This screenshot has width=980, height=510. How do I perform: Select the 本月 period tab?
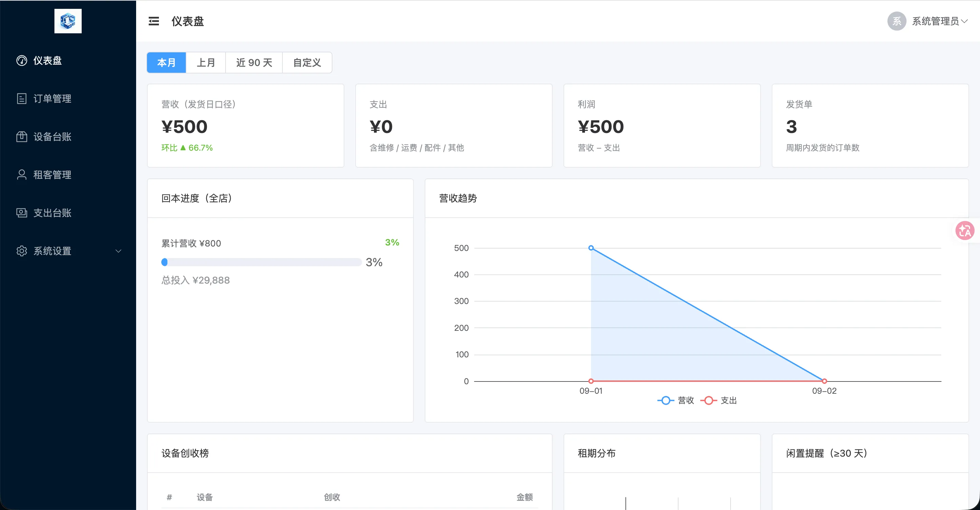pos(166,62)
